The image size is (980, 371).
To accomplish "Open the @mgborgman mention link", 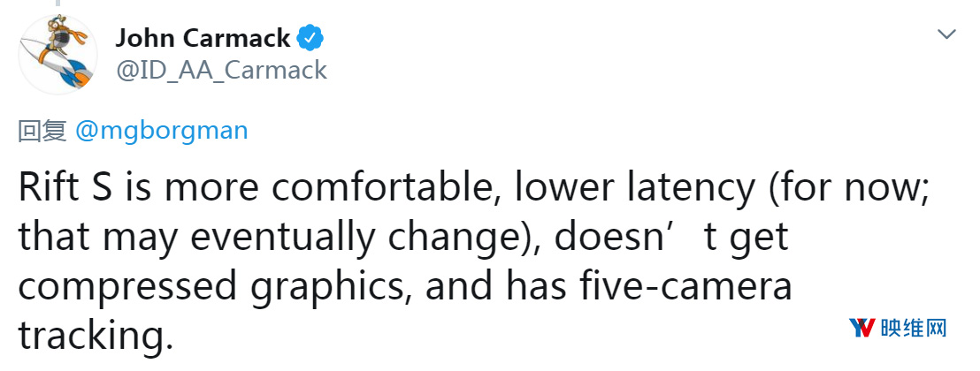I will click(x=161, y=132).
